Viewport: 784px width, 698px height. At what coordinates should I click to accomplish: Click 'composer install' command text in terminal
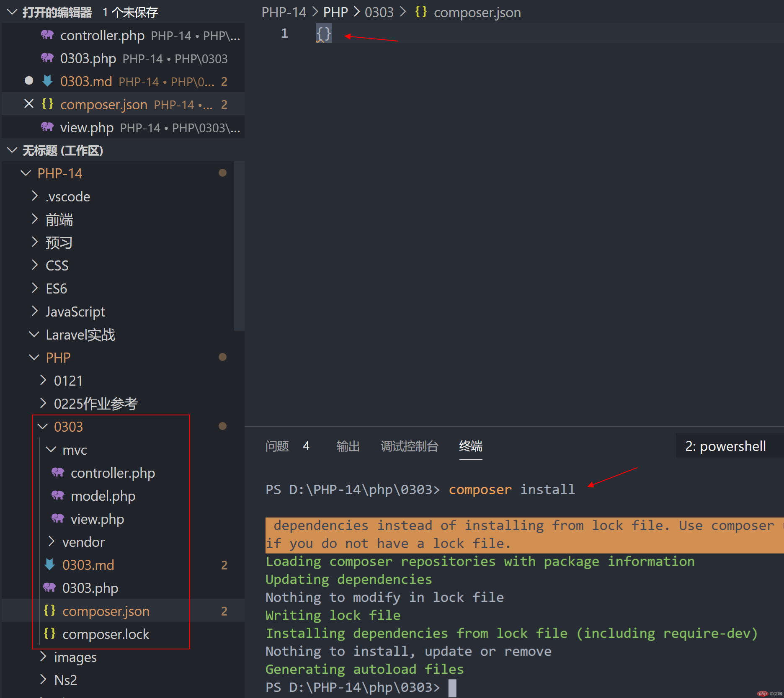click(x=512, y=489)
